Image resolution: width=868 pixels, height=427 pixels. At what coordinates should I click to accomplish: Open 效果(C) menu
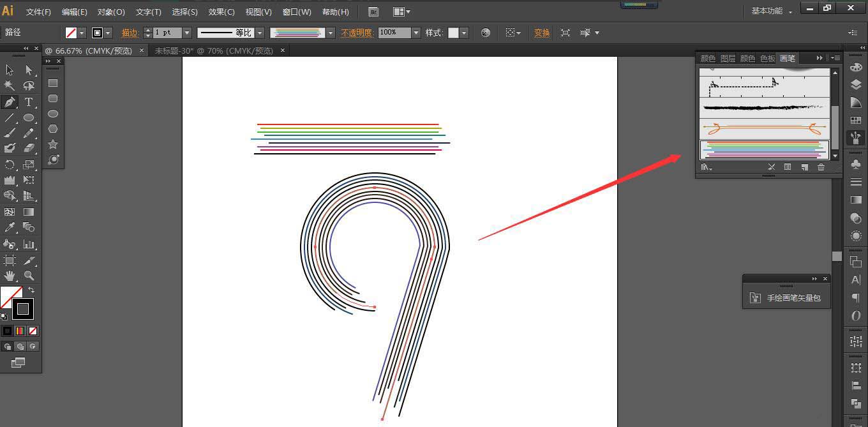pos(221,12)
